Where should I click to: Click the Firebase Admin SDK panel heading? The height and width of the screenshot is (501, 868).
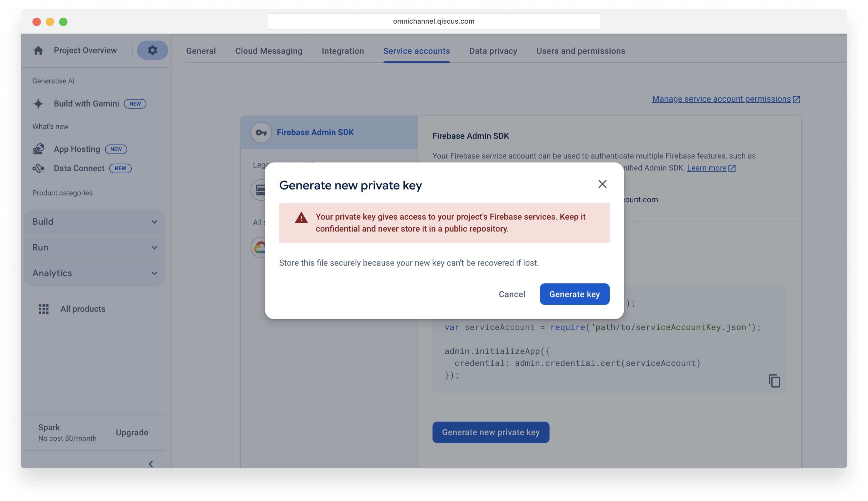(470, 136)
